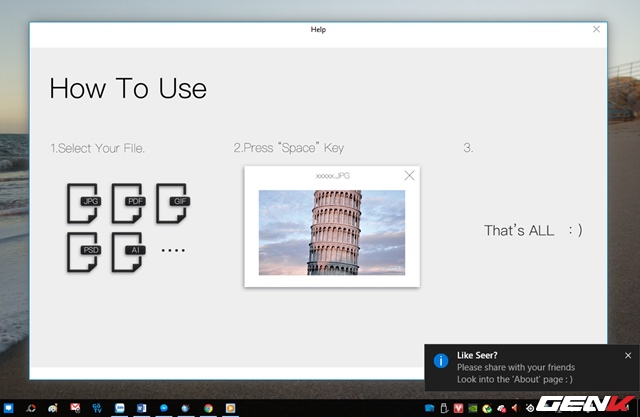
Task: Click the Start button on taskbar
Action: 8,408
